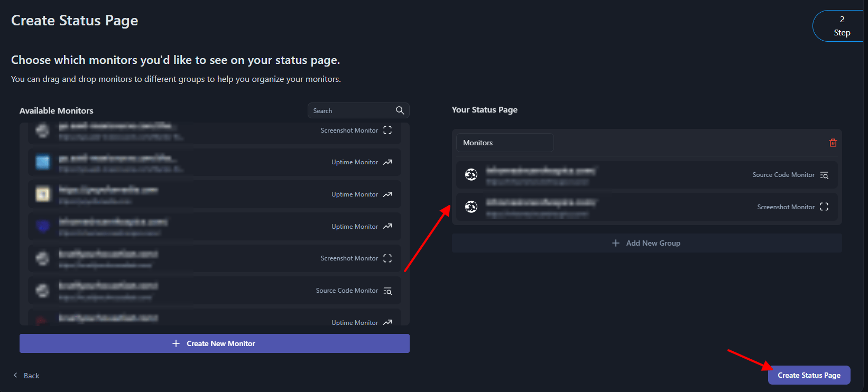Click the trend icon in the blue-square favicon row
868x392 pixels.
click(387, 162)
